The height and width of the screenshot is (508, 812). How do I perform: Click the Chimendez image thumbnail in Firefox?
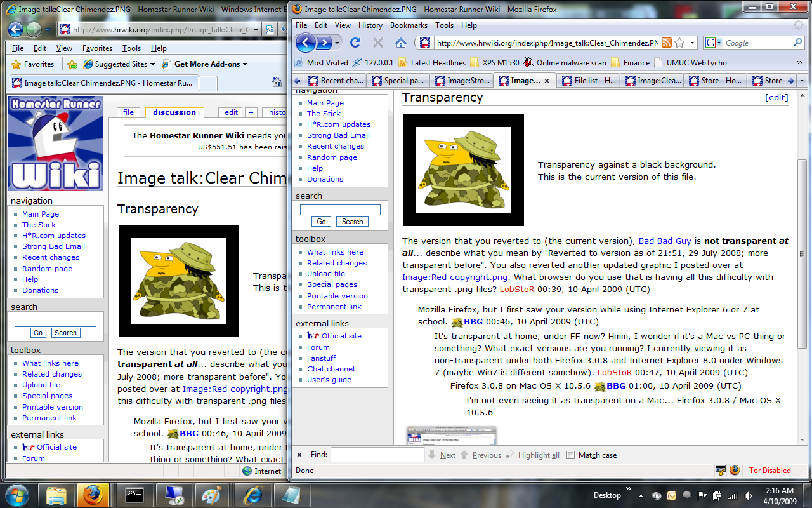click(x=464, y=170)
